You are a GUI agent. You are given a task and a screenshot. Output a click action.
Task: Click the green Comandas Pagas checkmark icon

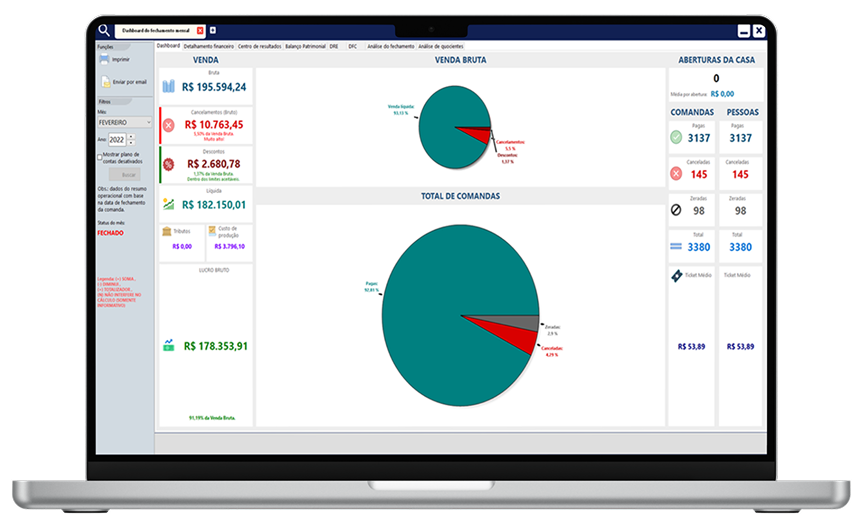coord(676,136)
